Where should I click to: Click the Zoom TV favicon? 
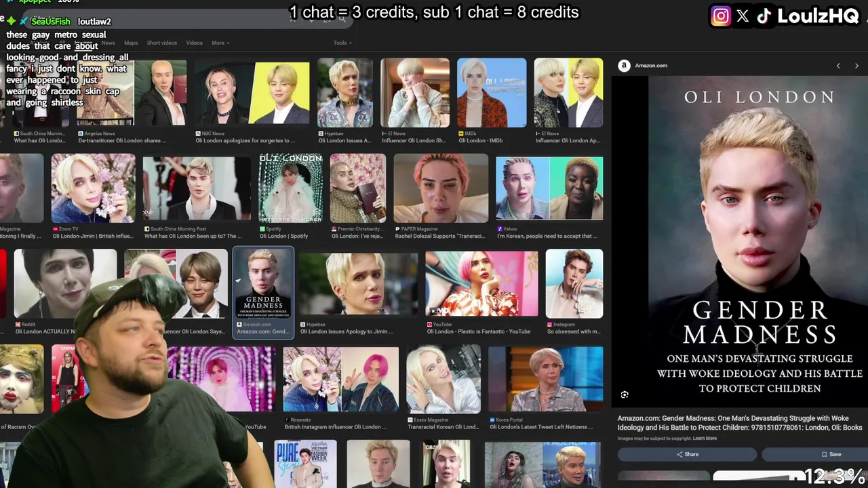(x=55, y=229)
